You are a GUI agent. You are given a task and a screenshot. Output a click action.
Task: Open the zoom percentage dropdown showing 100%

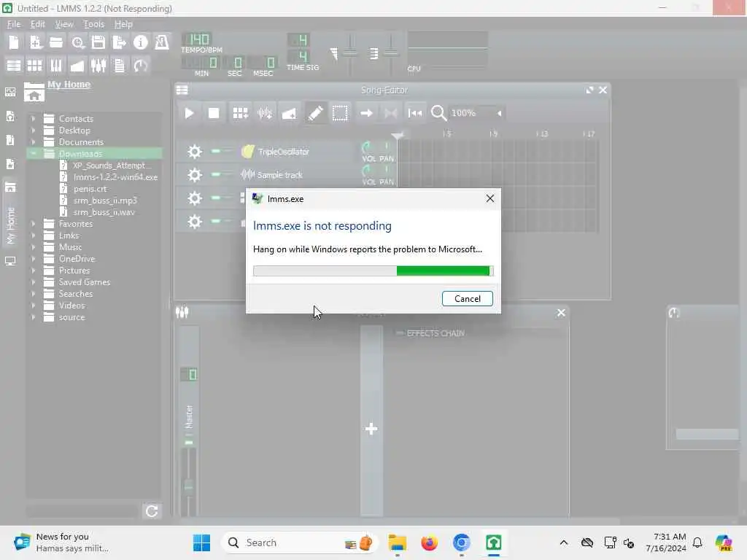pyautogui.click(x=476, y=113)
